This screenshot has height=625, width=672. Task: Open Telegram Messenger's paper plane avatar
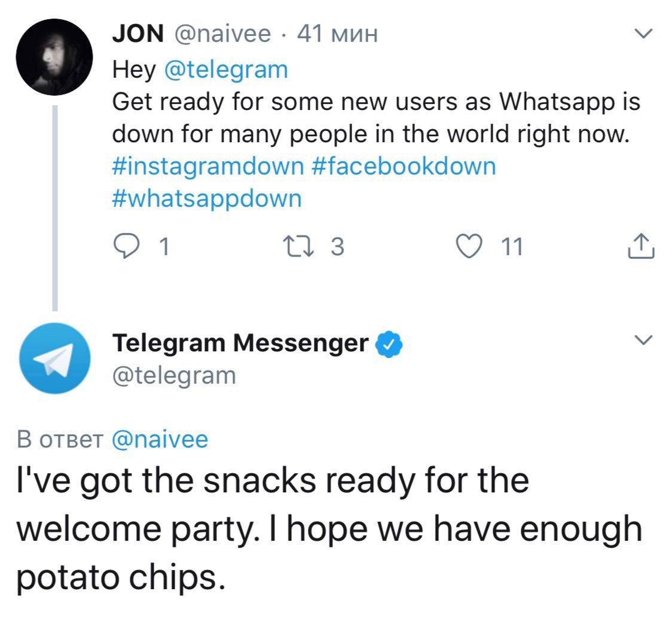pyautogui.click(x=54, y=358)
